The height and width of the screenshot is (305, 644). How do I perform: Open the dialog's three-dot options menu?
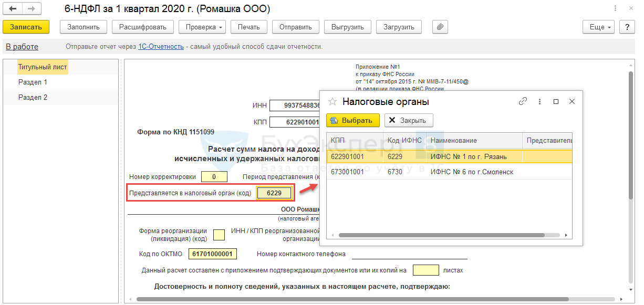(539, 102)
